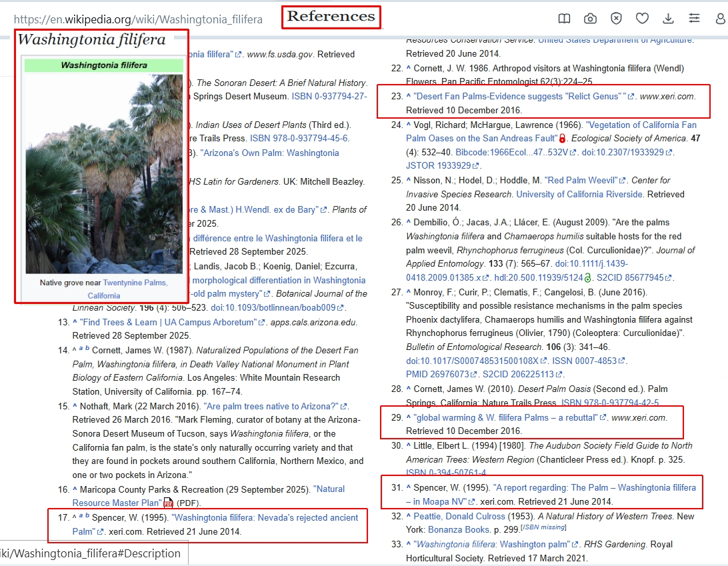Open the shield ad-blocker icon
Viewport: 728px width, 566px height.
(616, 19)
